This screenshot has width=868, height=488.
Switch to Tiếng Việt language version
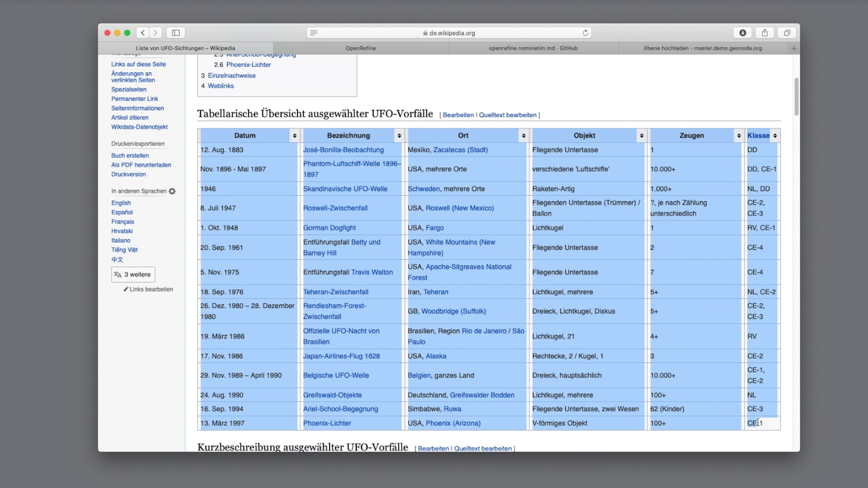tap(124, 250)
